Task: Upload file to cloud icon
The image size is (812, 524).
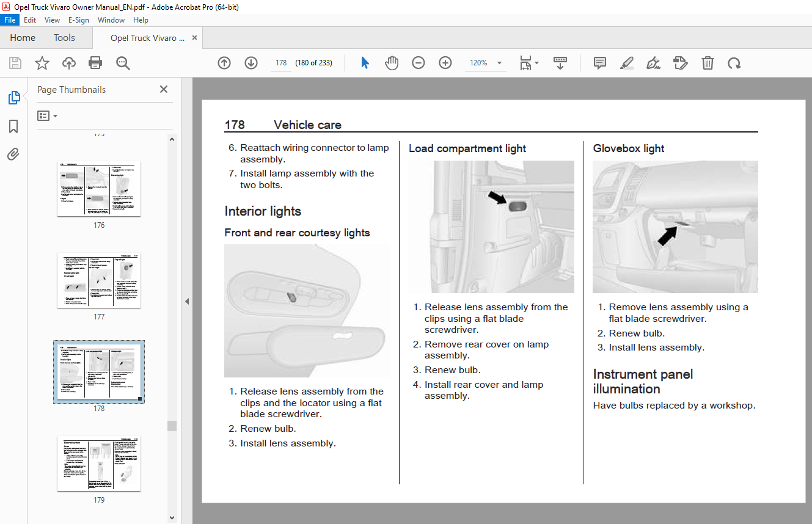Action: 68,63
